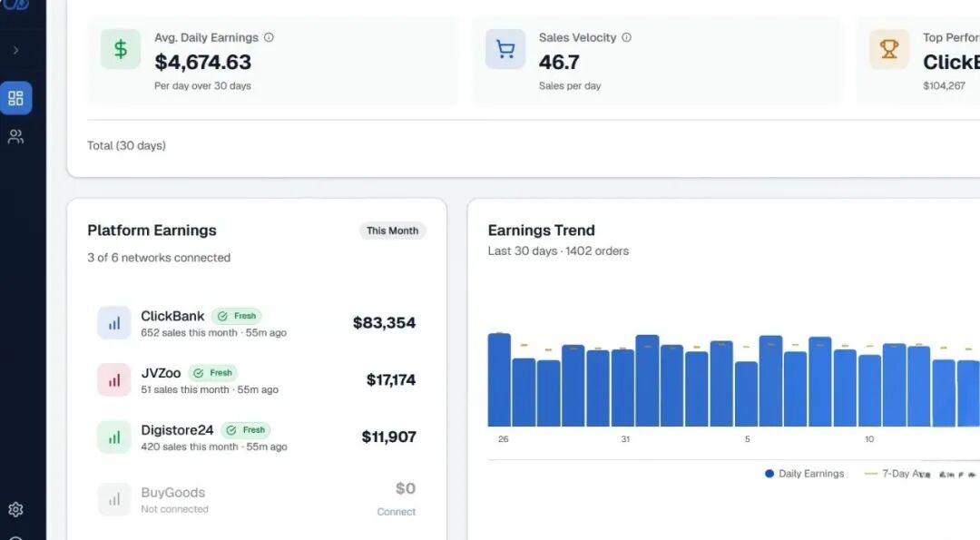
Task: Connect the BuyGoods network
Action: tap(397, 512)
